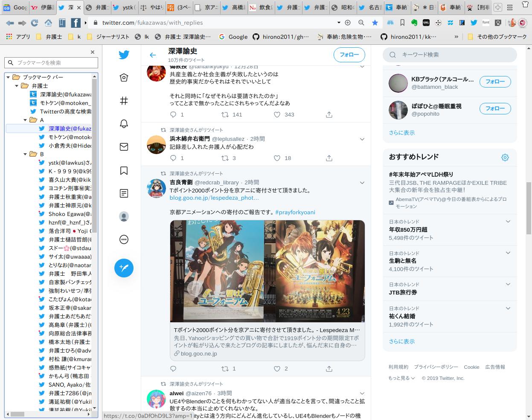The image size is (532, 420).
Task: Retweet the tweet with 141 retweets
Action: 225,114
